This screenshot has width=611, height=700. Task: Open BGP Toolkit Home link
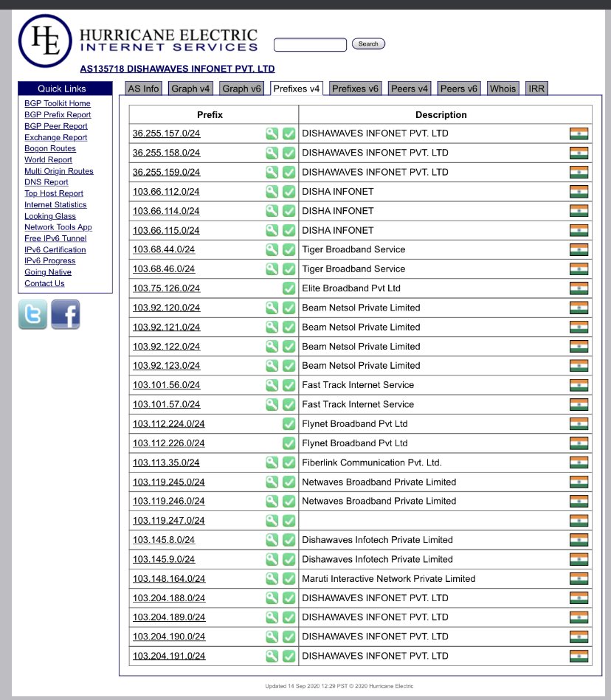point(58,103)
